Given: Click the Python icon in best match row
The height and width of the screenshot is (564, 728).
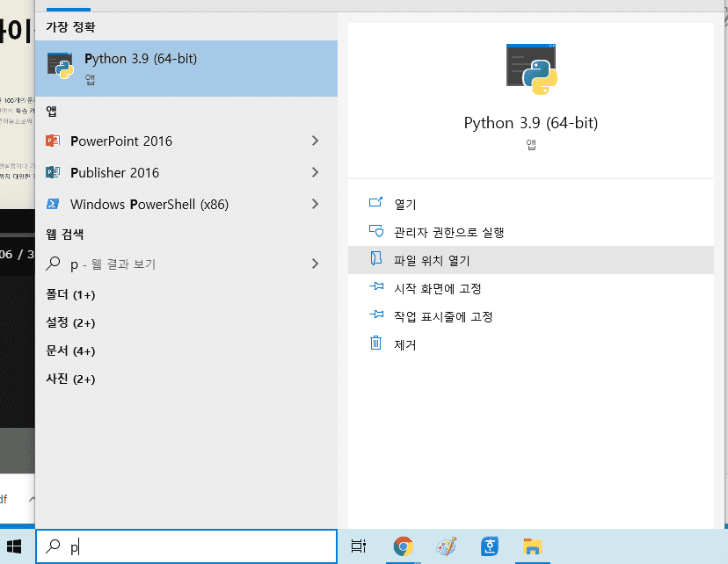Looking at the screenshot, I should pos(61,65).
